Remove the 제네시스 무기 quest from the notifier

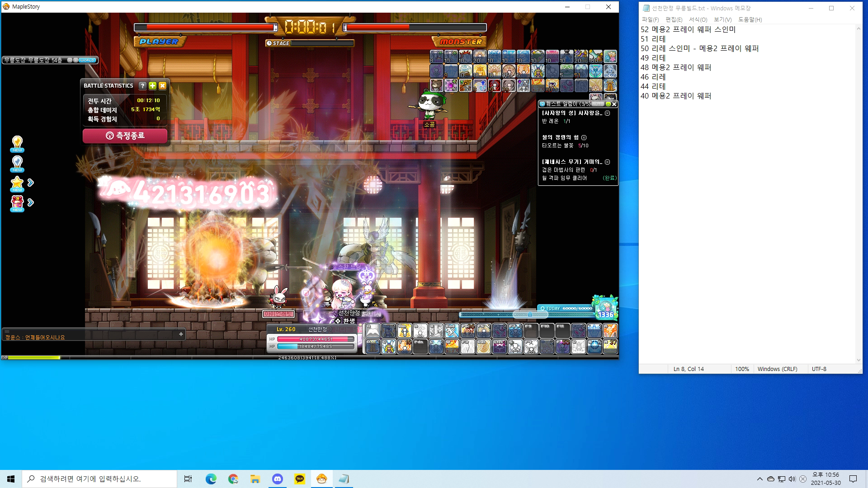coord(608,162)
